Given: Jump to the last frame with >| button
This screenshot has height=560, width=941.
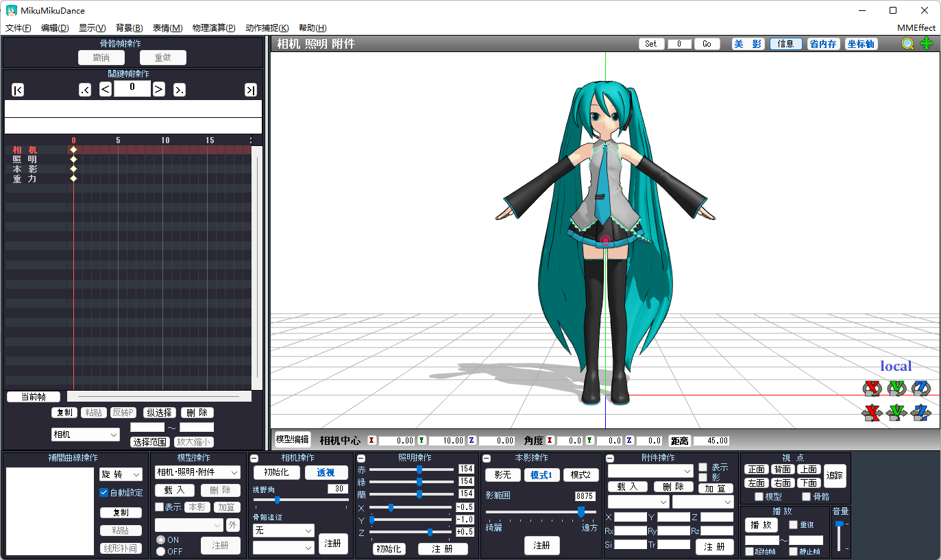Looking at the screenshot, I should (251, 90).
